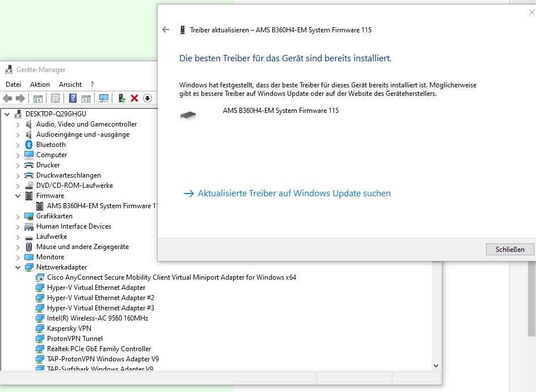Click the Drucker printer icon
The height and width of the screenshot is (392, 536).
point(29,165)
